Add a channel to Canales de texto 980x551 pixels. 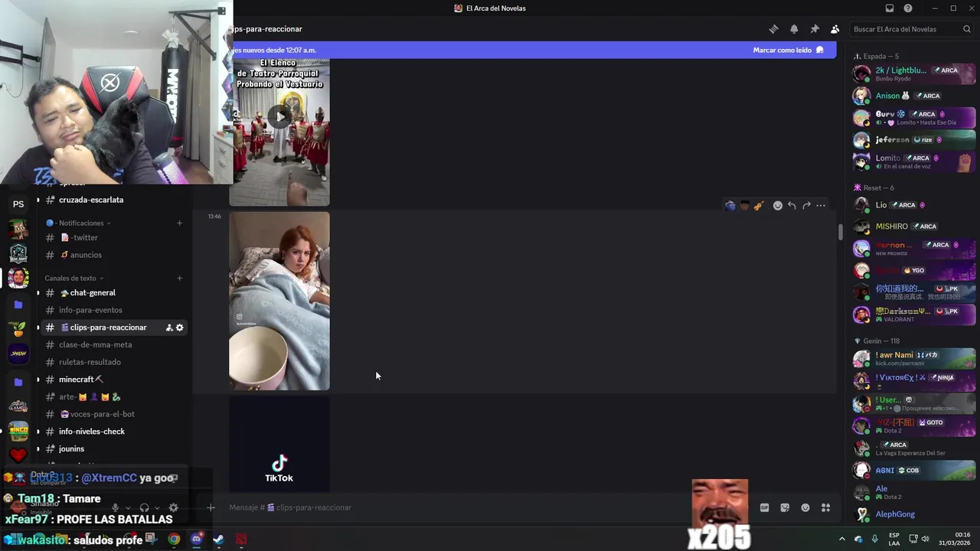pos(179,278)
